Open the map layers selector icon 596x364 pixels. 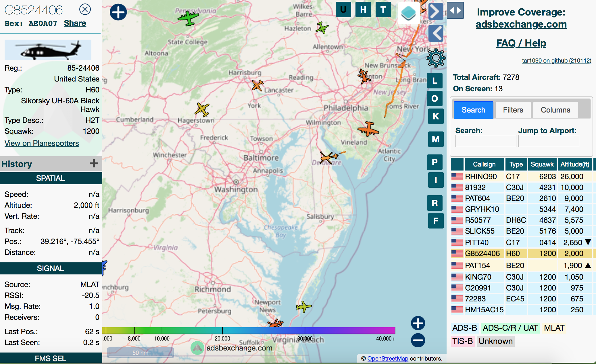pos(408,13)
